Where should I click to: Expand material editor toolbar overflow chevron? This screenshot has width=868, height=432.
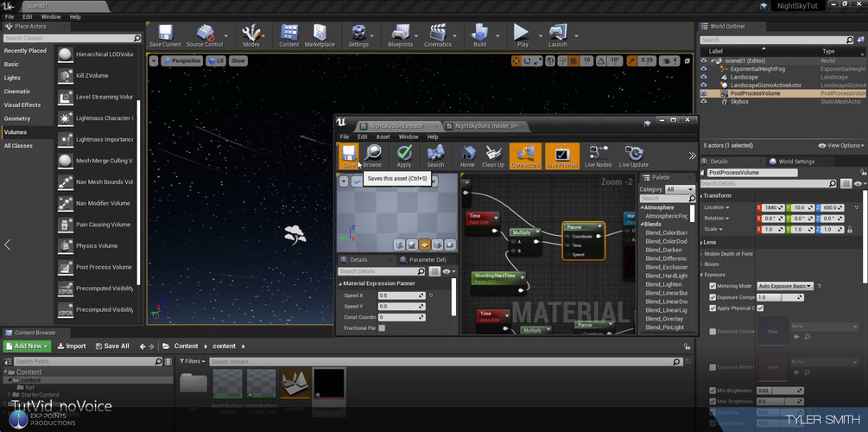coord(692,156)
